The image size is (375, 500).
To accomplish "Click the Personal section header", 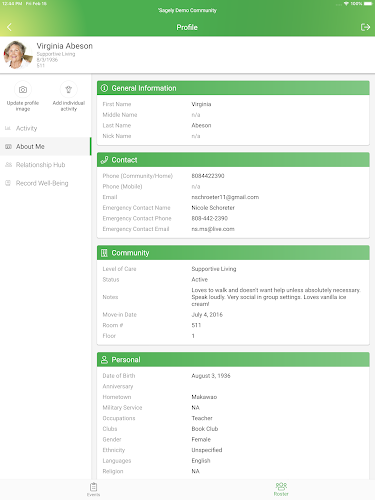I will tap(233, 359).
